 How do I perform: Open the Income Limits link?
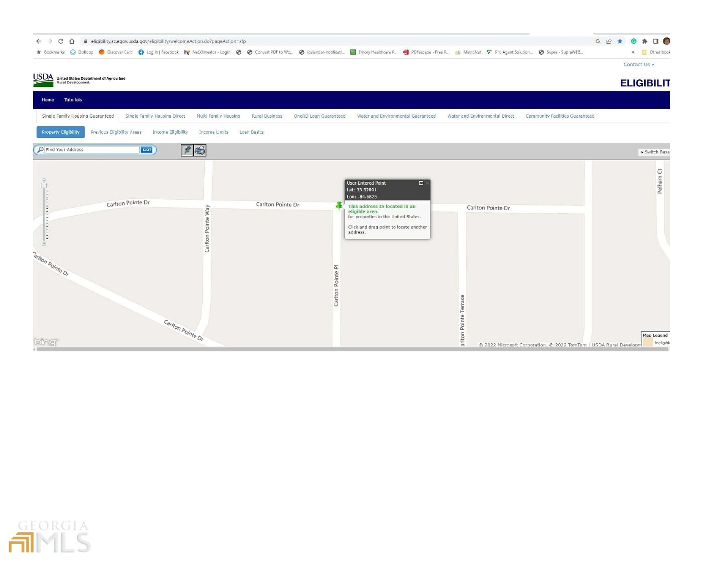click(213, 132)
